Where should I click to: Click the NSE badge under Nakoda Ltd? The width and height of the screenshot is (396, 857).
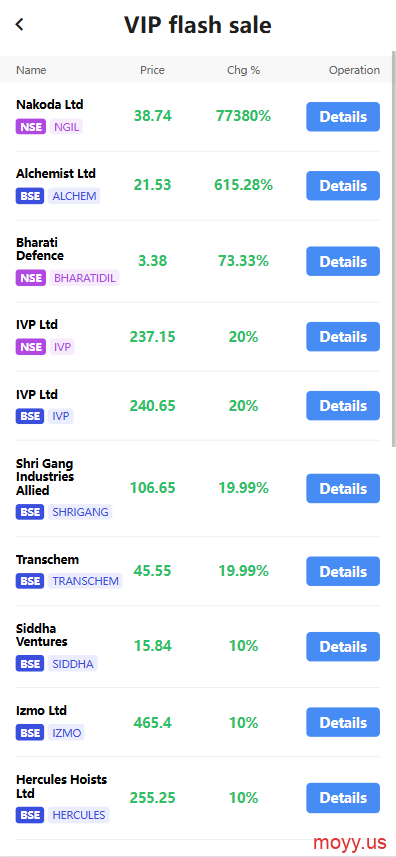click(31, 127)
